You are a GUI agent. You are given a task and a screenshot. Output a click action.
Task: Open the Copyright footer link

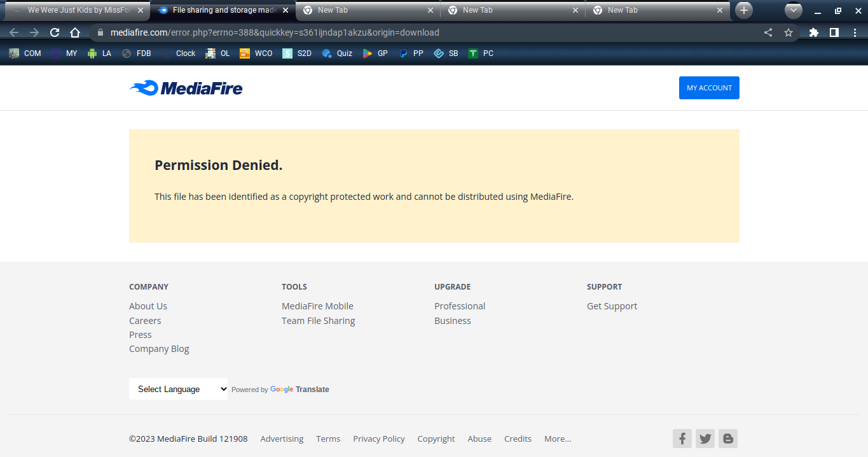point(436,439)
